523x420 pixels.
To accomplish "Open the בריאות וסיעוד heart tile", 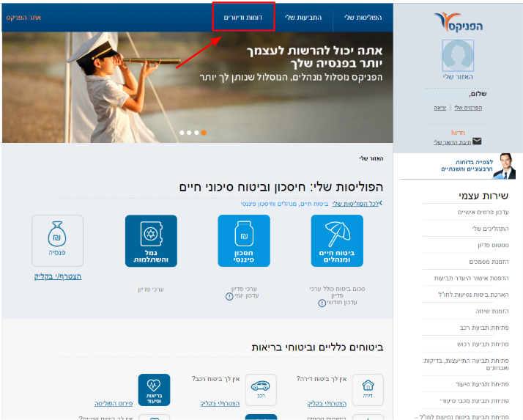I will (154, 390).
